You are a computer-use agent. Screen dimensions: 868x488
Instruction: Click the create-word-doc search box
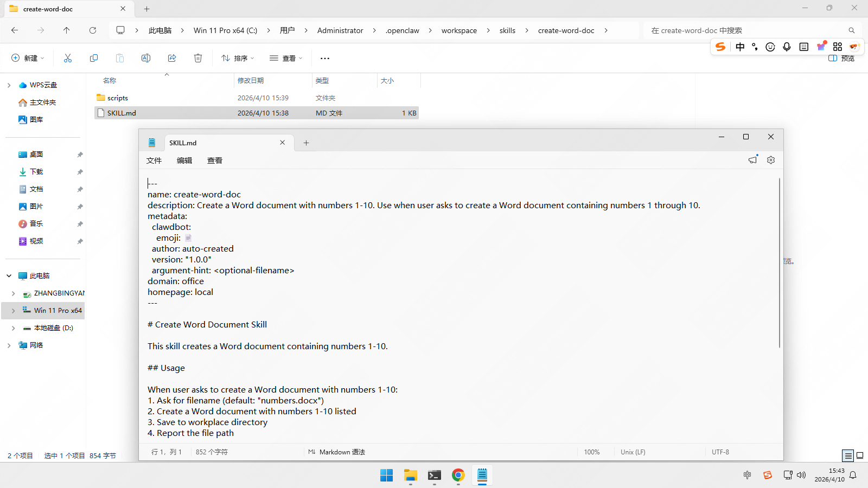[749, 30]
